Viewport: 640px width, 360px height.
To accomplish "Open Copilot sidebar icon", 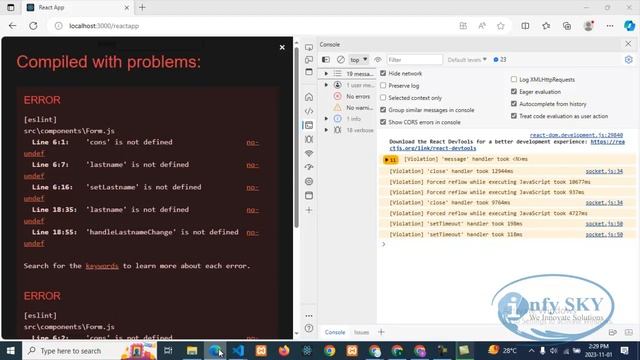I will pos(629,26).
